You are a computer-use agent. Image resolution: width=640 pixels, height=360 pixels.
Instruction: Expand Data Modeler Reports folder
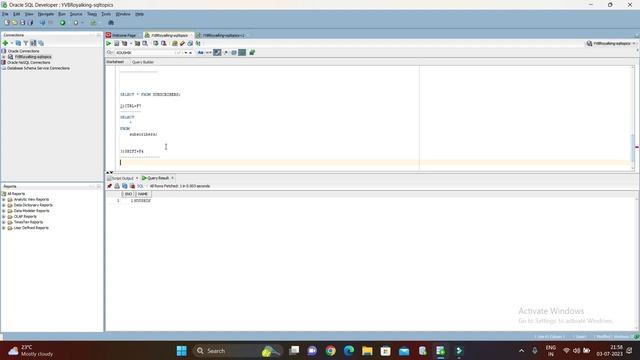click(x=4, y=211)
